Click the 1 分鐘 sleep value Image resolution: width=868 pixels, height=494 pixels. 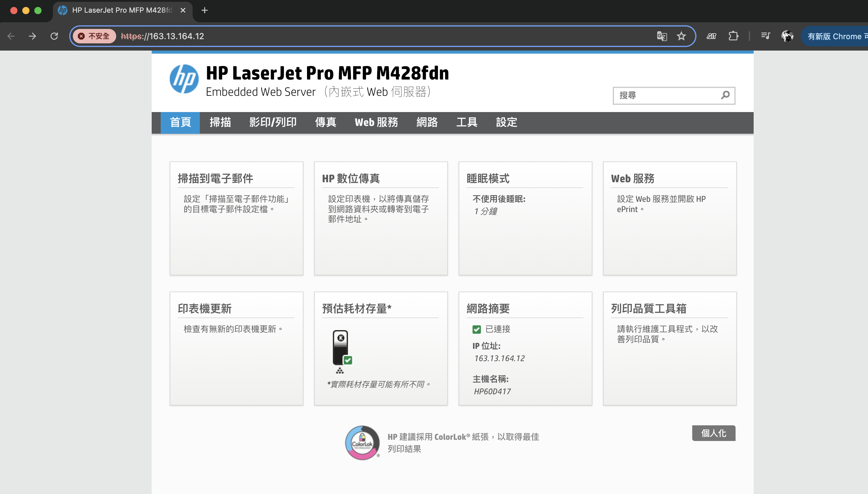tap(485, 211)
